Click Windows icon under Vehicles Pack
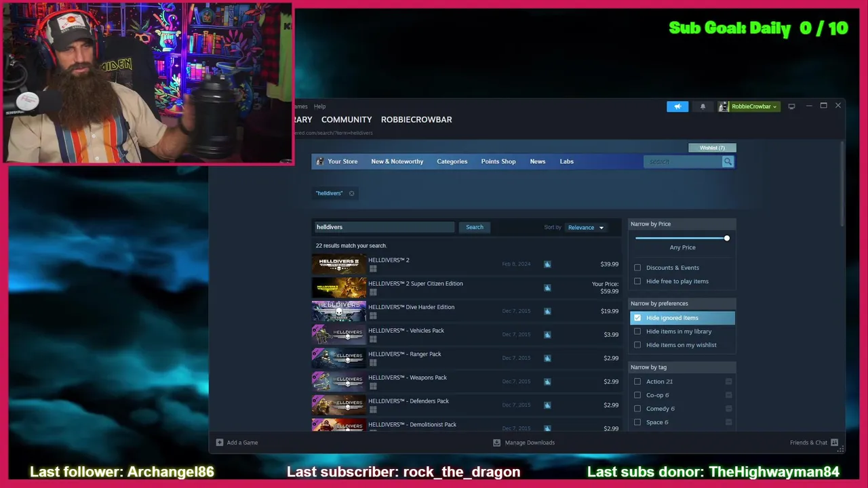868x488 pixels. (373, 340)
